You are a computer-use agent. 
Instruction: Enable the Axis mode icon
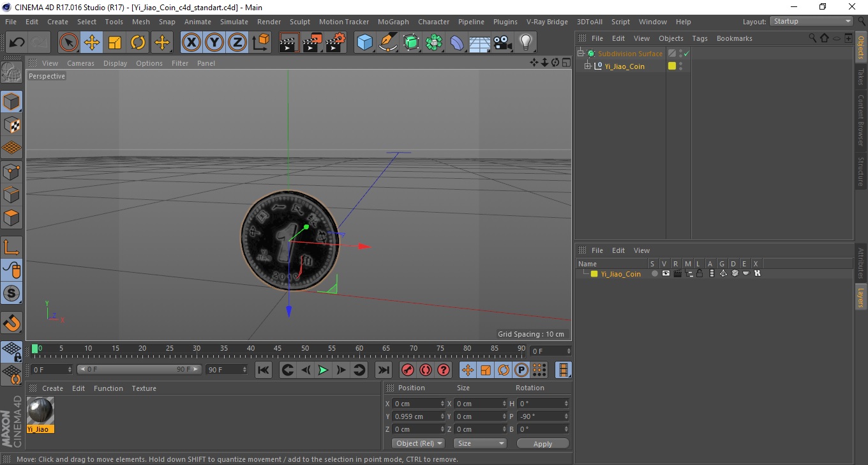click(x=11, y=247)
